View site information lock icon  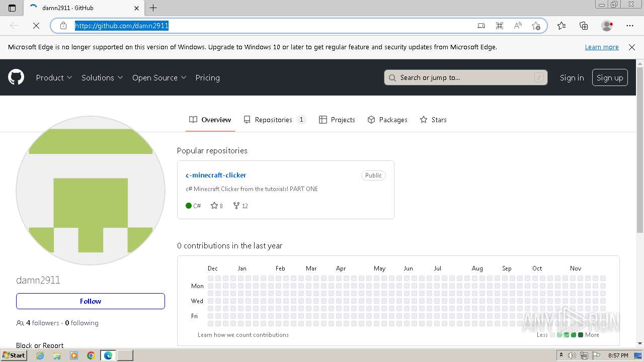(x=63, y=26)
